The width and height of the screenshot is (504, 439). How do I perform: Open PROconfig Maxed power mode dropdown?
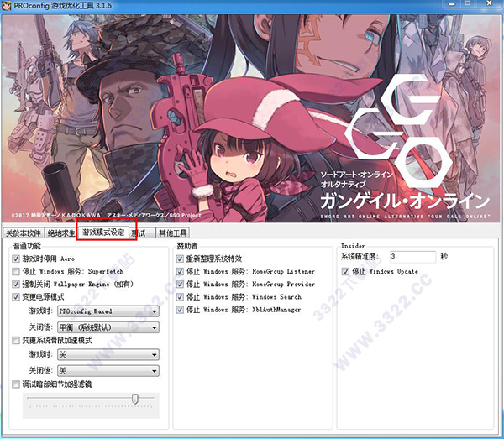tap(108, 311)
